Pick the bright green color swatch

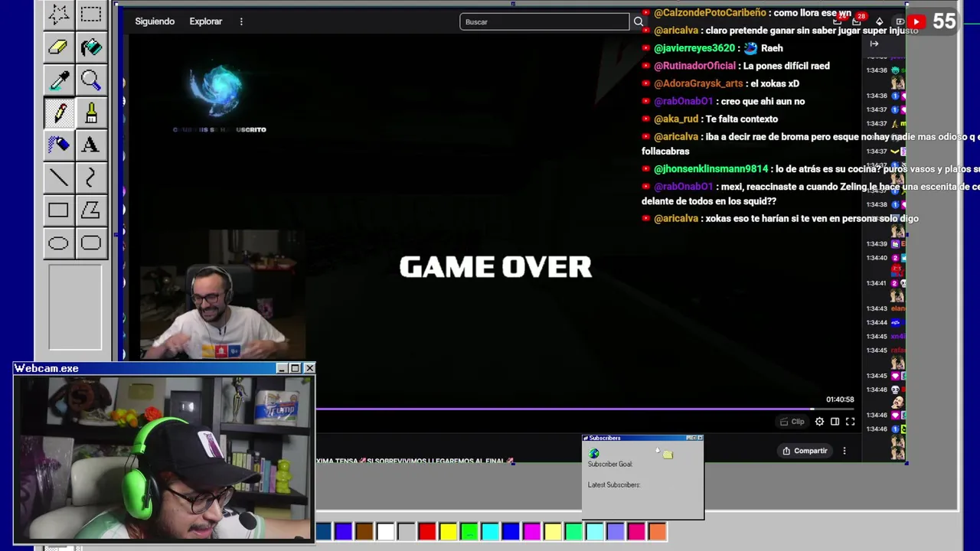[469, 531]
